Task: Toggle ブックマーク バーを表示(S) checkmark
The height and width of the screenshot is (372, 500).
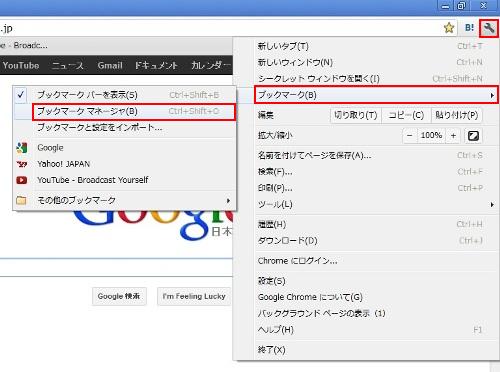Action: [125, 95]
